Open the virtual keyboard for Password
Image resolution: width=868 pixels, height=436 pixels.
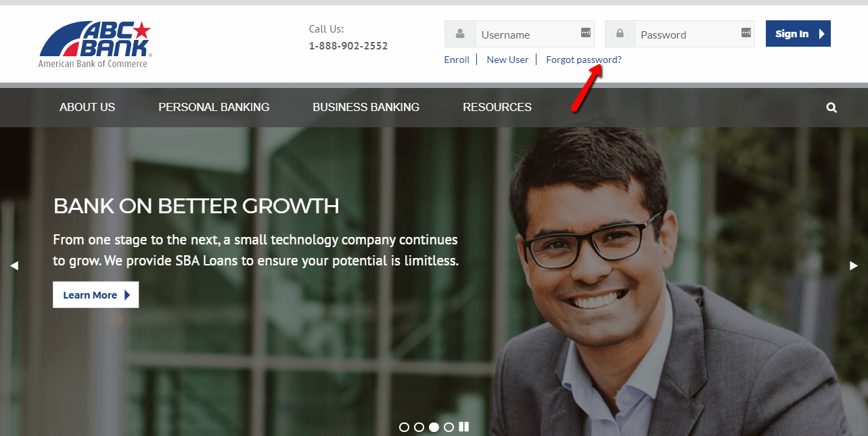[x=746, y=32]
